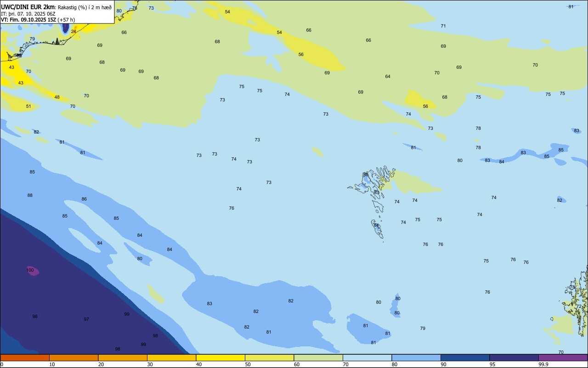Click the 10–20 orange legend swatch
The height and width of the screenshot is (368, 588).
click(73, 357)
